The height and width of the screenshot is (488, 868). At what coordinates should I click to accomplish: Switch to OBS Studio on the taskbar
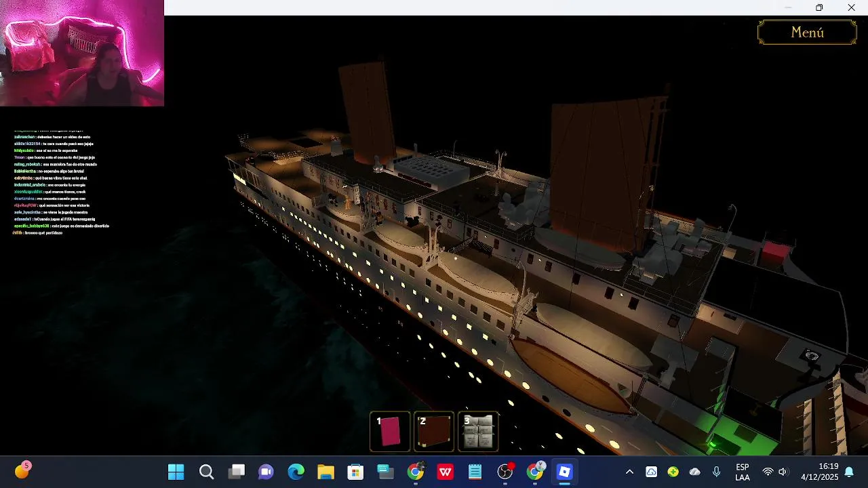[x=505, y=472]
